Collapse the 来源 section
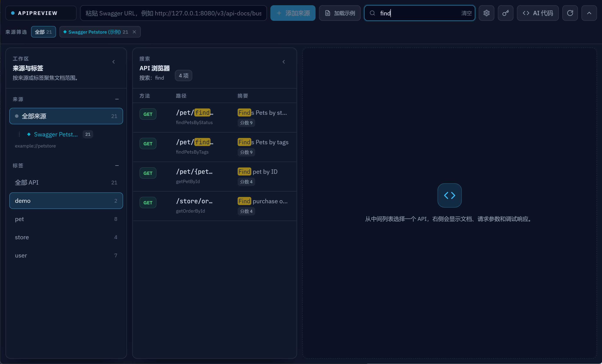 tap(117, 99)
